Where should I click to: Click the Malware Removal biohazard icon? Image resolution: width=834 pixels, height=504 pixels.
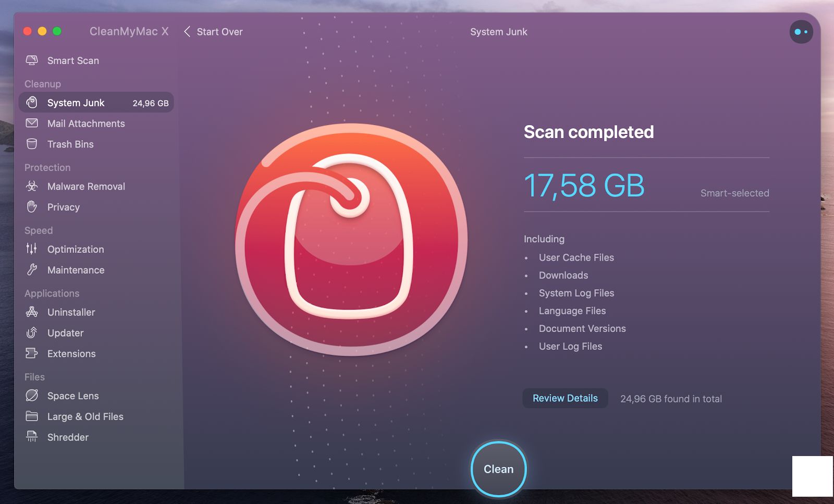32,186
